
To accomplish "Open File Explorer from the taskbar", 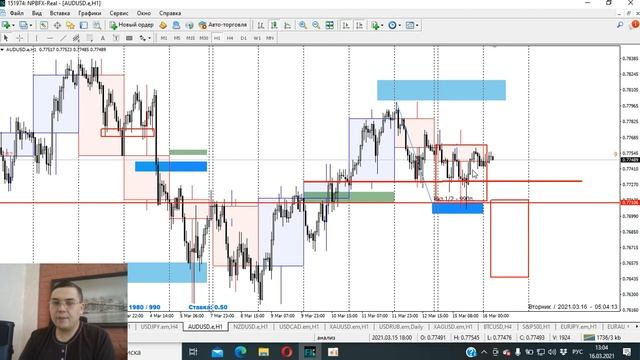I will point(263,351).
